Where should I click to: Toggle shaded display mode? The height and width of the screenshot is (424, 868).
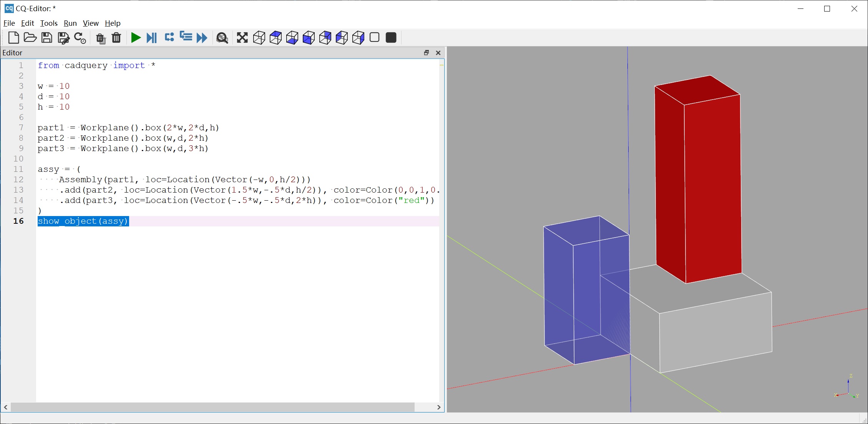click(x=390, y=37)
